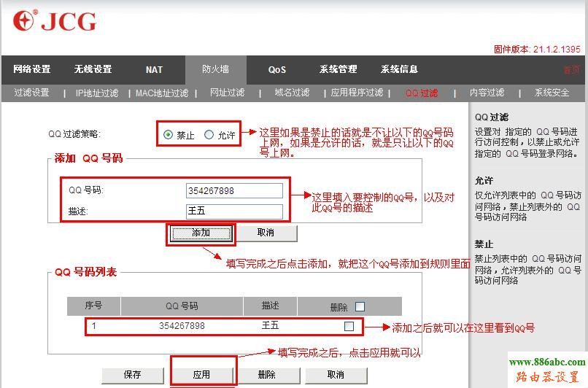Viewport: 588px width, 388px height.
Task: Open the 系统管理 menu
Action: click(338, 69)
